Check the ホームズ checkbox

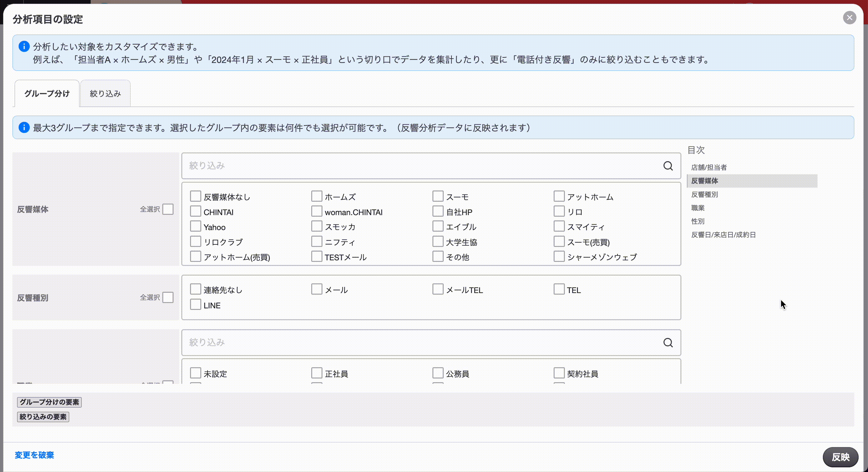[317, 196]
